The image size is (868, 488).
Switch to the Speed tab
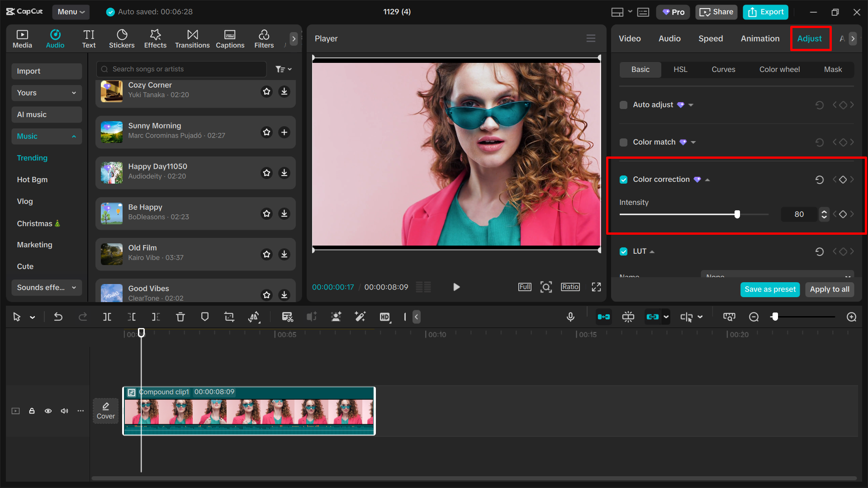tap(710, 38)
